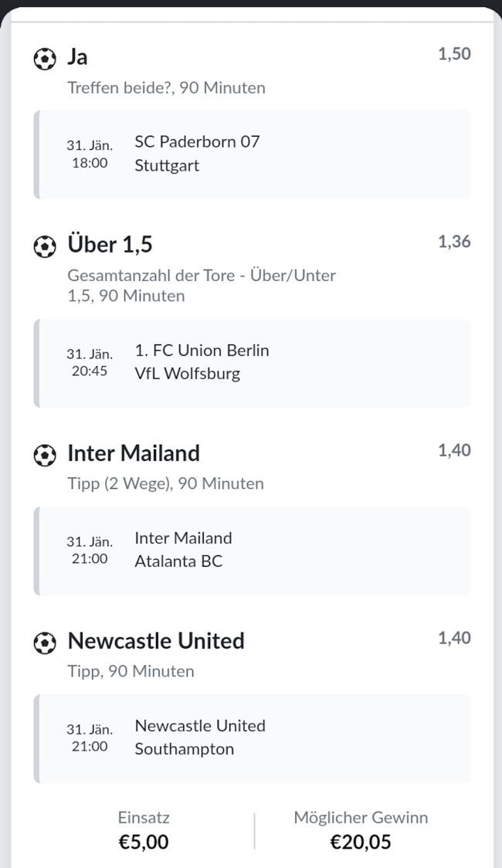Image resolution: width=502 pixels, height=868 pixels.
Task: Click the bold Newcastle United tip heading
Action: click(x=156, y=641)
